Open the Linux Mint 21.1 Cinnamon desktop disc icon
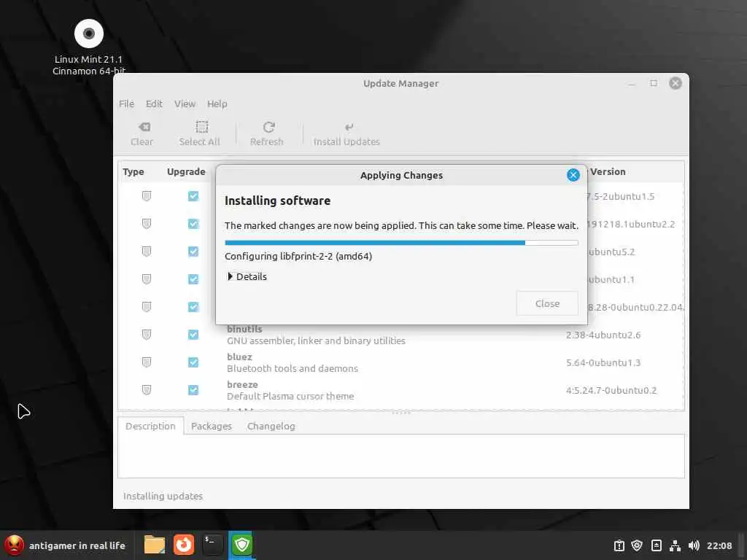The image size is (747, 560). [88, 34]
